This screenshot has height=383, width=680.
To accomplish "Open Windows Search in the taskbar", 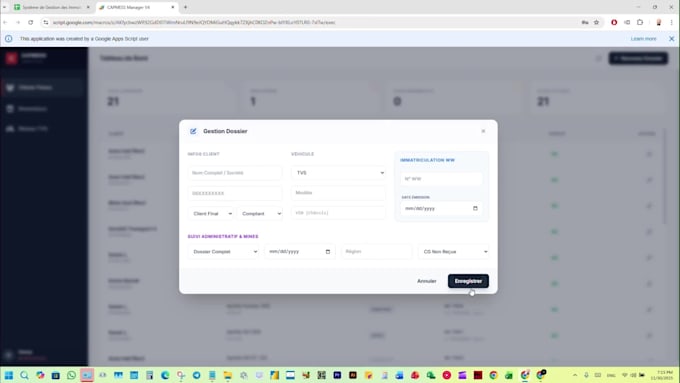I will (x=24, y=375).
